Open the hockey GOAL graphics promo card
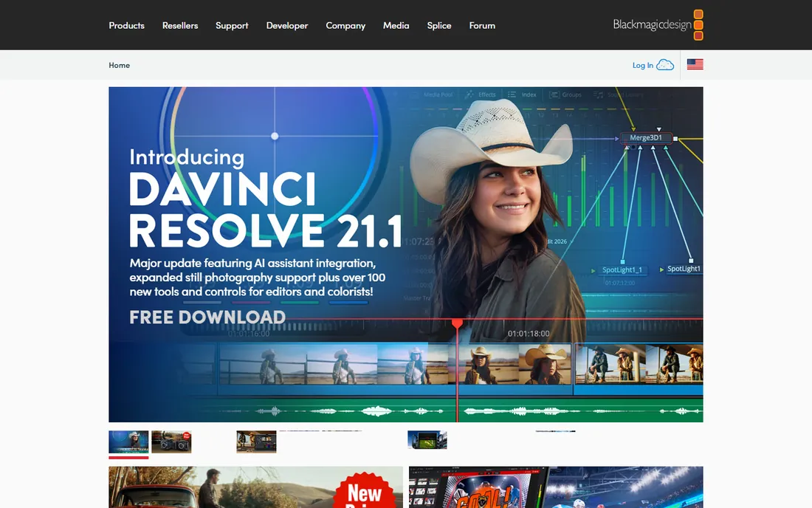The height and width of the screenshot is (508, 812). (x=556, y=487)
